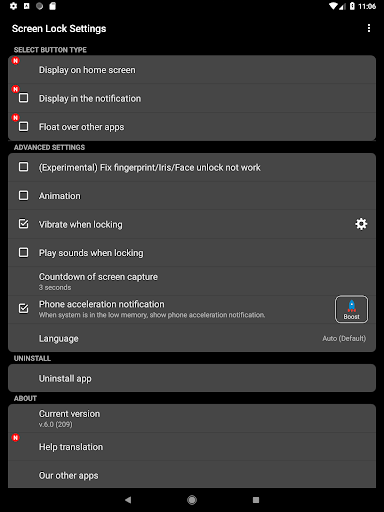Uncheck Vibrate when locking
The image size is (384, 512).
[x=23, y=224]
